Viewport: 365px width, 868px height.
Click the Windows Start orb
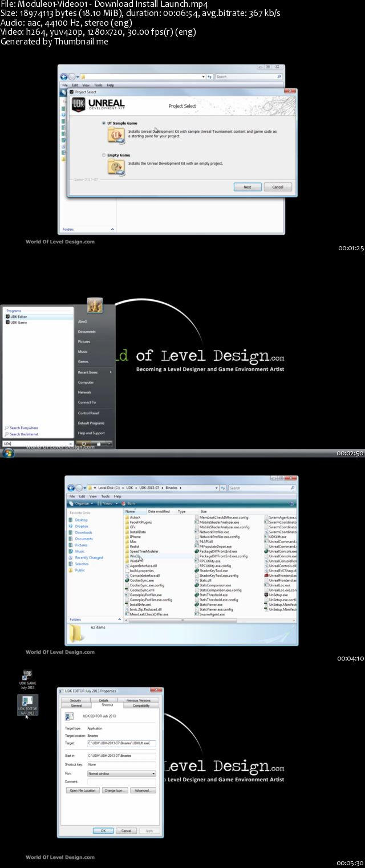click(x=7, y=453)
